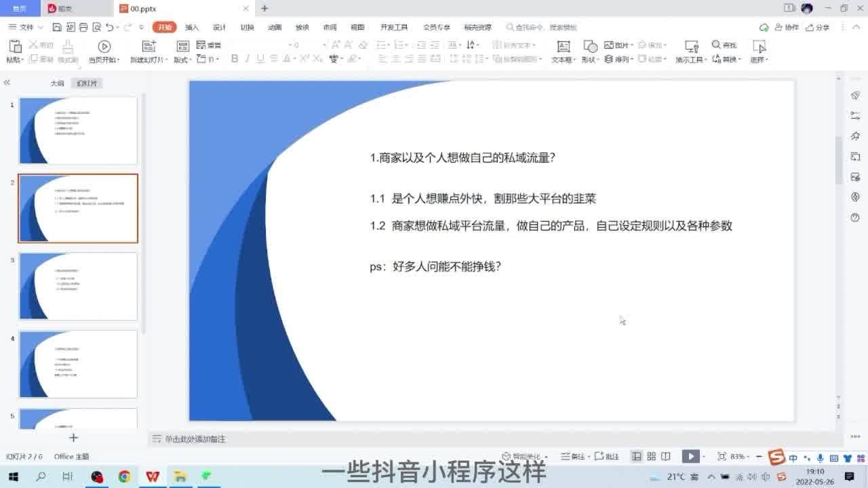Screen dimensions: 868x488
Task: Switch to normal view in status bar
Action: point(636,457)
